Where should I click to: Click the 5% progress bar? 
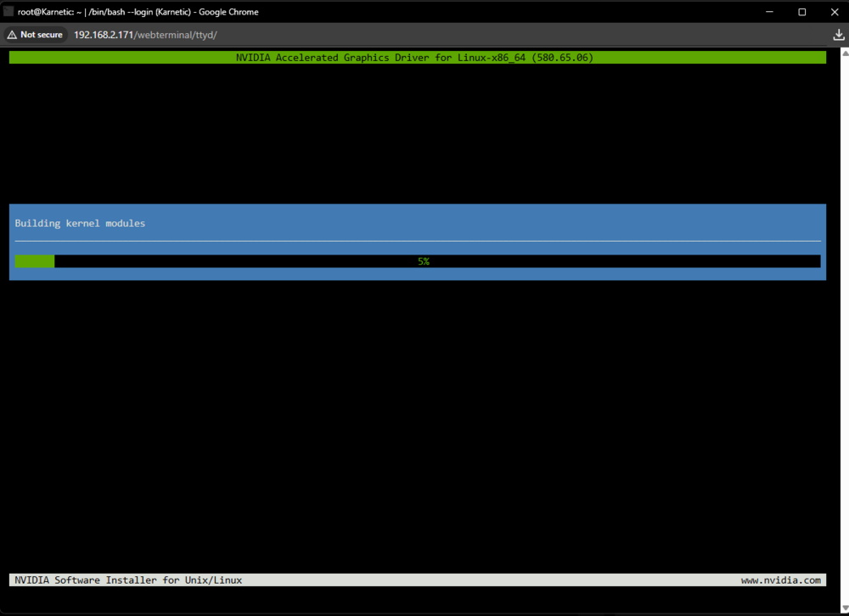tap(418, 261)
